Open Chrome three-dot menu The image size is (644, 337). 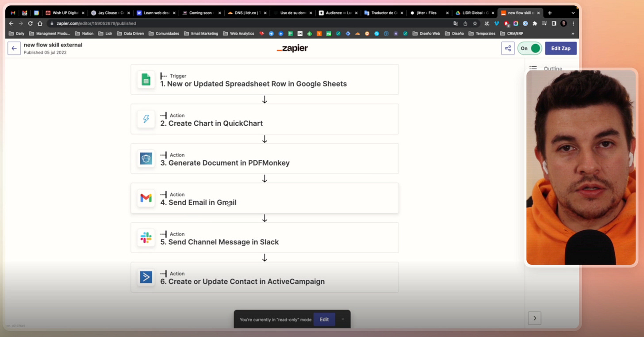click(574, 23)
